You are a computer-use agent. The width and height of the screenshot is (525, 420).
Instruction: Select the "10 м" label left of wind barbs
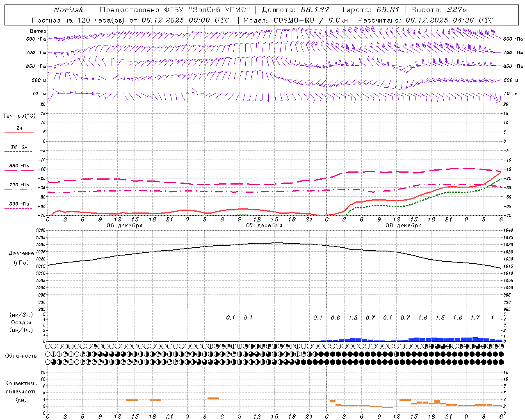pyautogui.click(x=39, y=94)
